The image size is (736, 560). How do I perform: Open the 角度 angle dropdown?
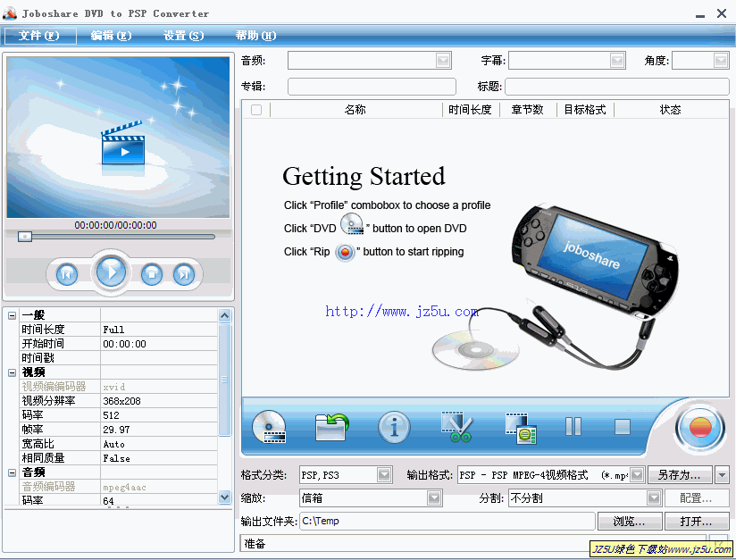(x=721, y=61)
